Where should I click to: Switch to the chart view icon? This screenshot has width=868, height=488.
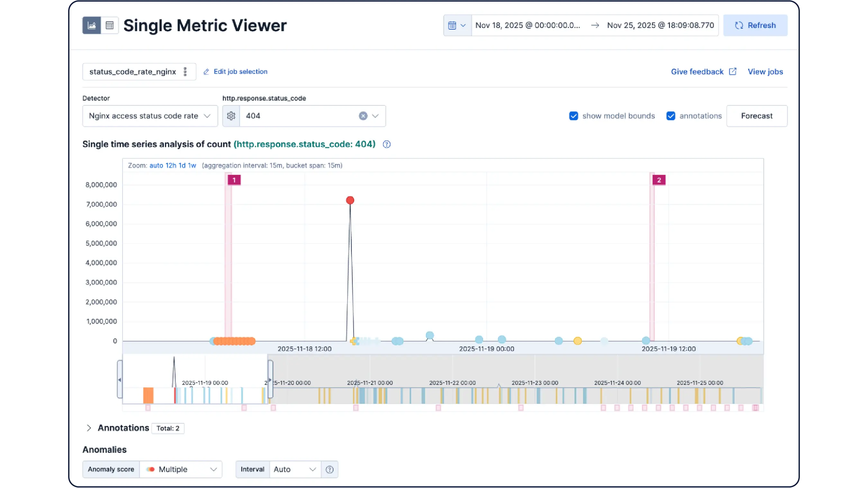pos(91,25)
